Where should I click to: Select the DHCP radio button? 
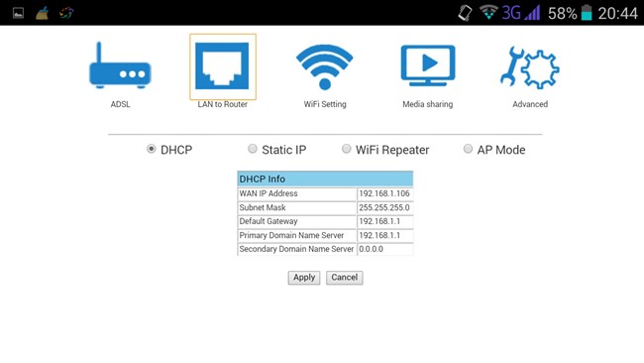coord(152,149)
